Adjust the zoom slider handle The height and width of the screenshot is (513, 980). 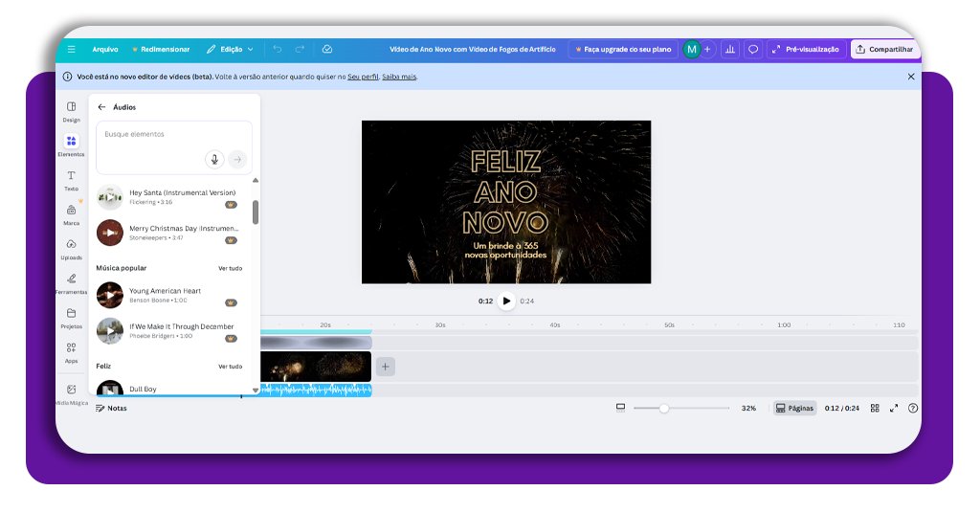(x=664, y=408)
